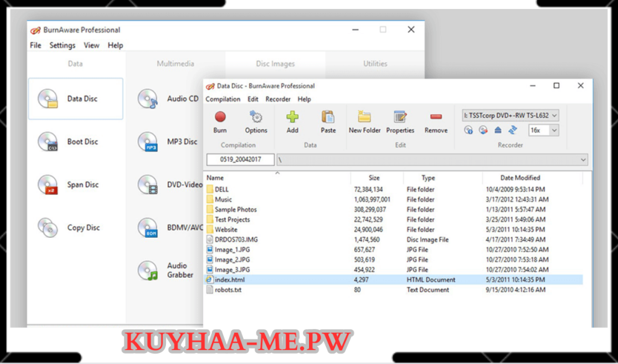
Task: Select the Image_3.JPG file name
Action: (x=232, y=270)
